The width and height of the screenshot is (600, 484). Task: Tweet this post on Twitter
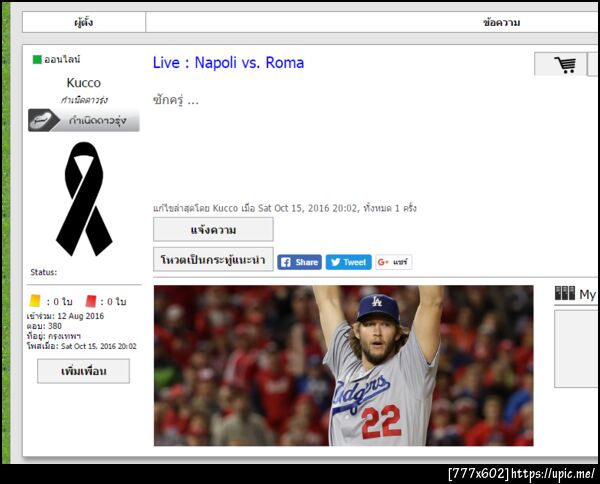(349, 262)
